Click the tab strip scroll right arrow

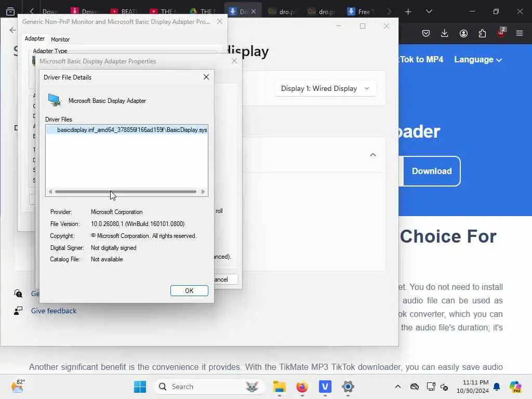389,11
